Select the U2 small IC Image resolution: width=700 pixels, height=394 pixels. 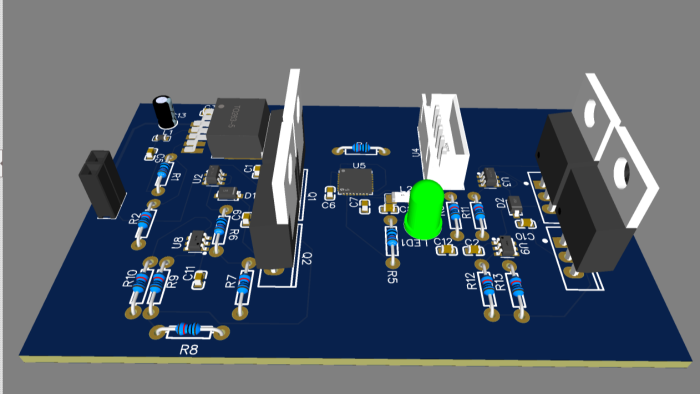214,175
